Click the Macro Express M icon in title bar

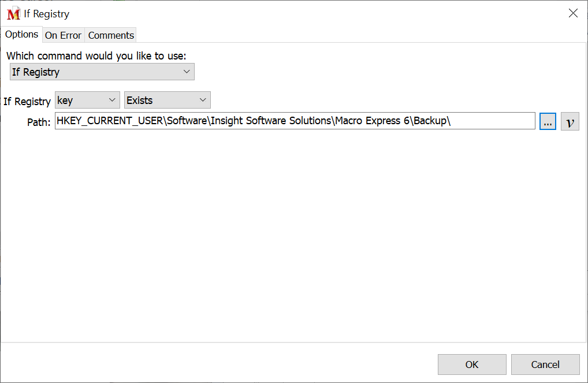pos(13,13)
